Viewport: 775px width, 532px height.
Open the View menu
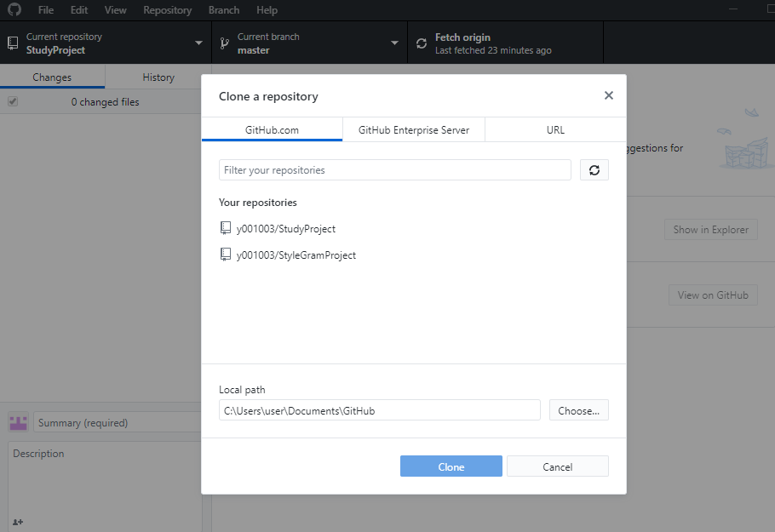[115, 10]
